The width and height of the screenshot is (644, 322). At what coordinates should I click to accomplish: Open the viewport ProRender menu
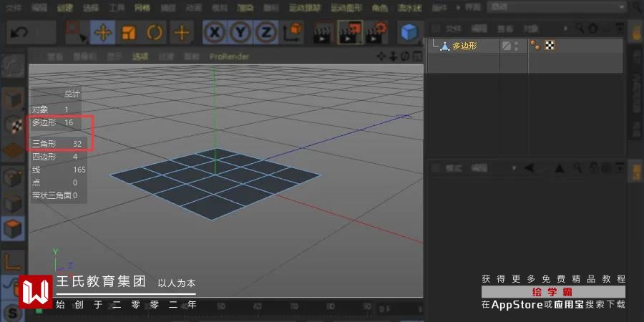click(229, 57)
